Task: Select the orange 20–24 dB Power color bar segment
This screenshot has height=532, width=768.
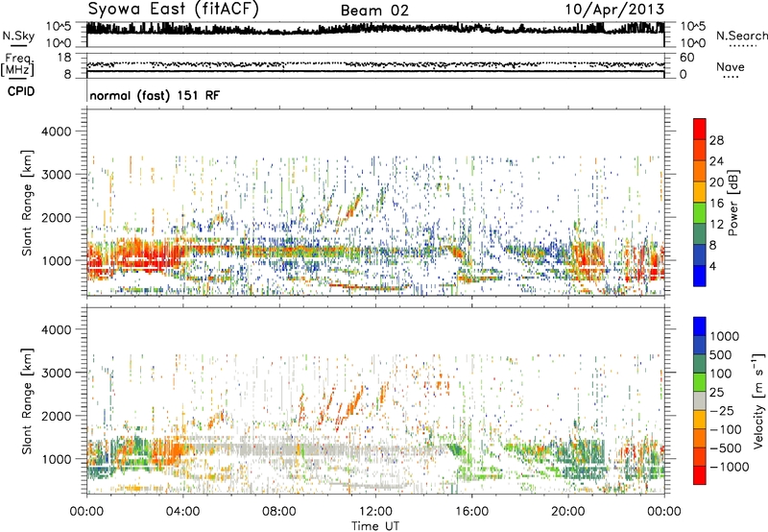Action: pos(700,171)
